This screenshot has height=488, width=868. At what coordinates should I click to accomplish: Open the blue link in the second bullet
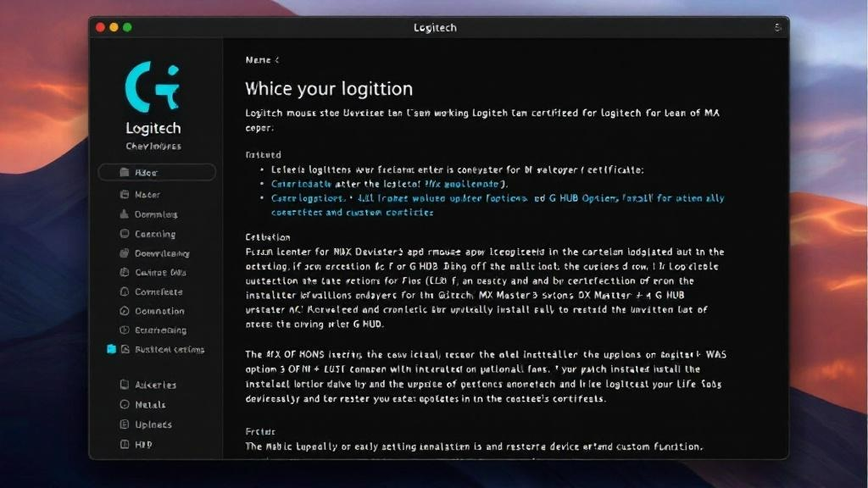click(x=389, y=184)
